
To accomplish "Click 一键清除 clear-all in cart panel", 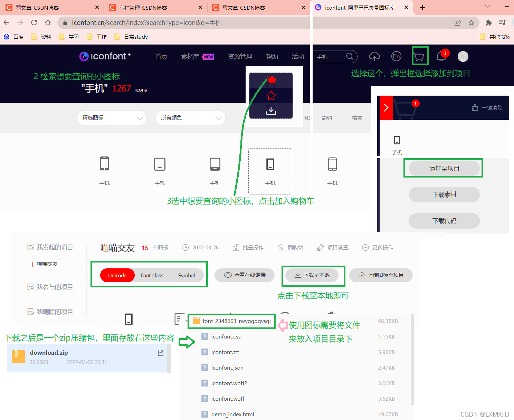I will (487, 108).
